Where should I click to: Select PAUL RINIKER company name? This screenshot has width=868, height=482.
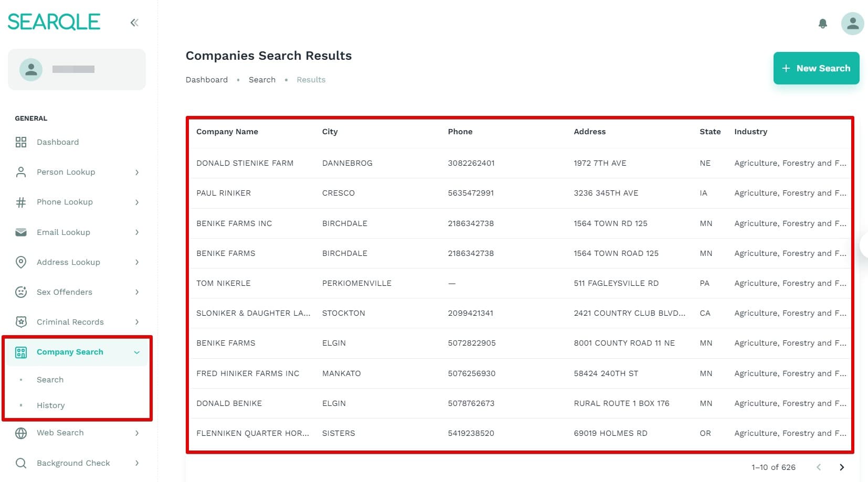coord(224,193)
